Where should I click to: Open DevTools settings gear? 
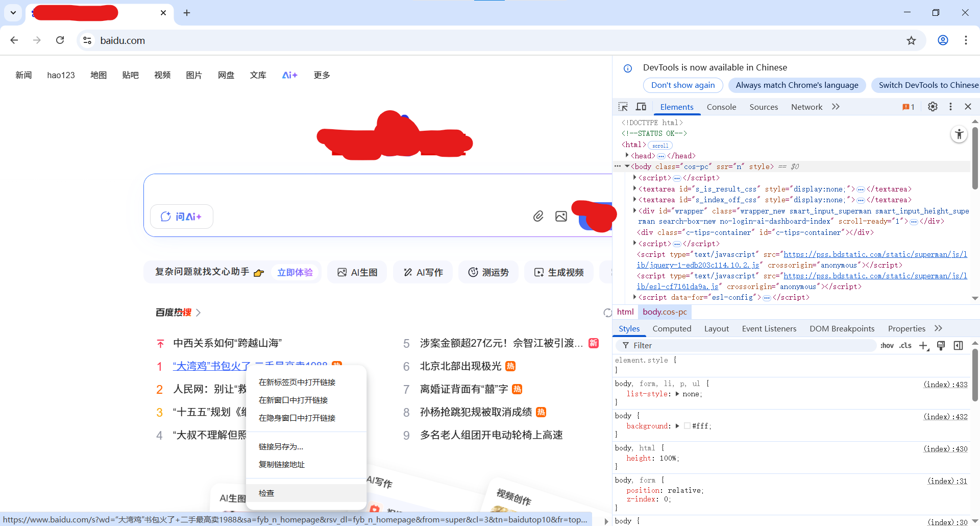pos(933,107)
